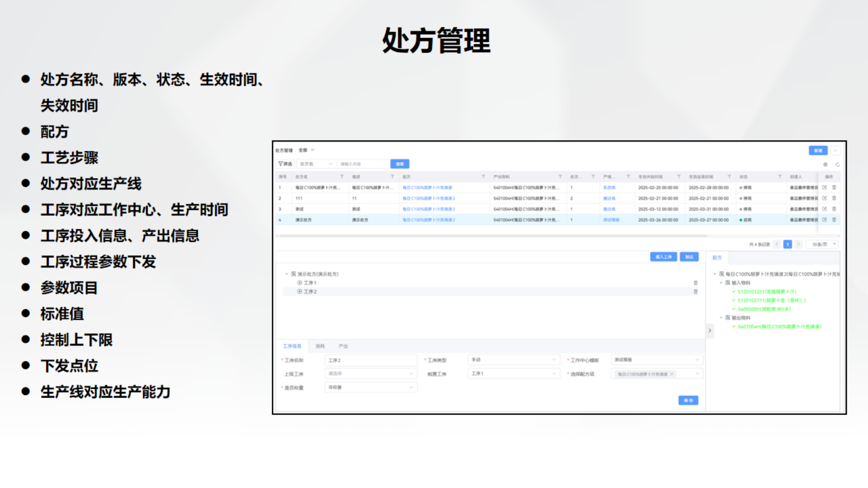Click filter icon in 状态 column header

coord(780,177)
